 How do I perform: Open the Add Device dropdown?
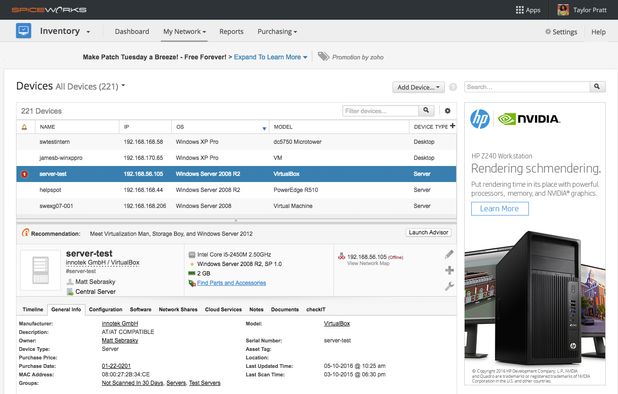click(x=418, y=87)
